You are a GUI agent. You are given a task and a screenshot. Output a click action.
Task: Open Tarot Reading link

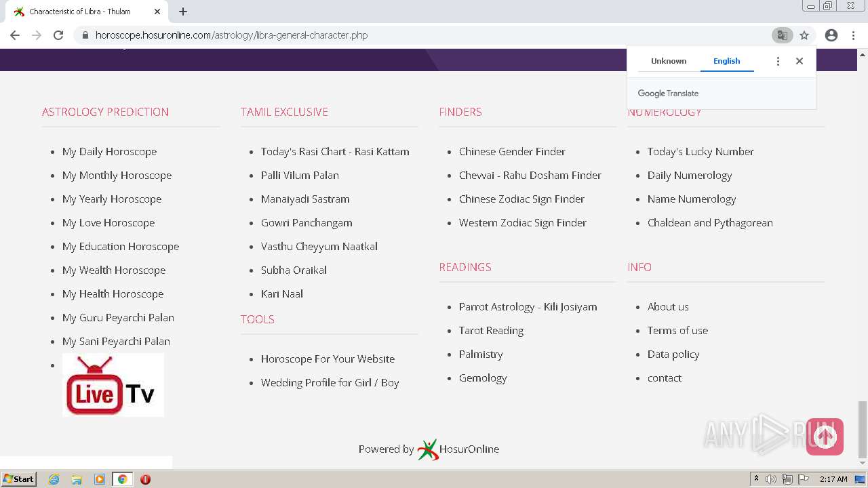(491, 331)
